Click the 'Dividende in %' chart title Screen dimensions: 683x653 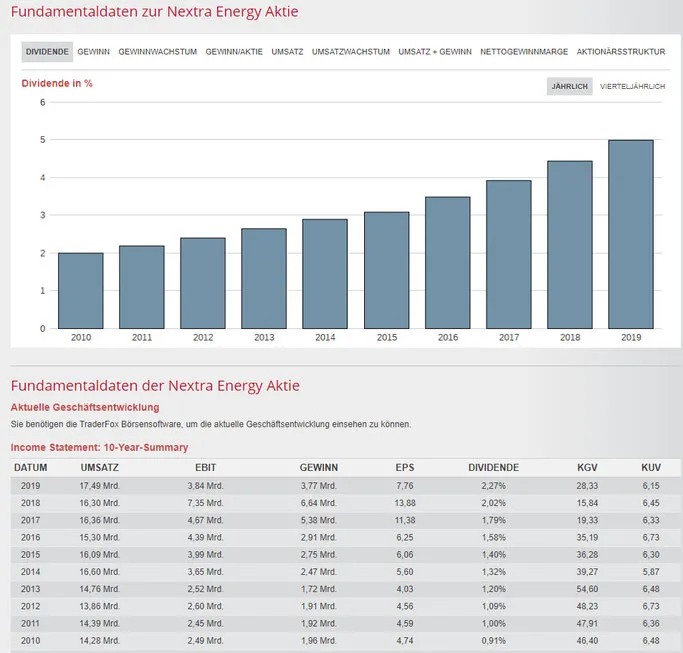pos(57,83)
